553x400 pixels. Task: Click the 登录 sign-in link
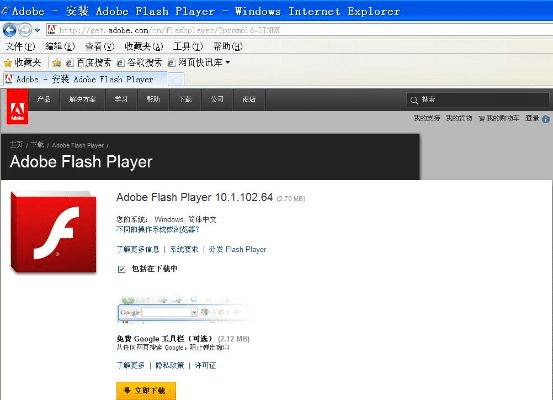[x=532, y=118]
